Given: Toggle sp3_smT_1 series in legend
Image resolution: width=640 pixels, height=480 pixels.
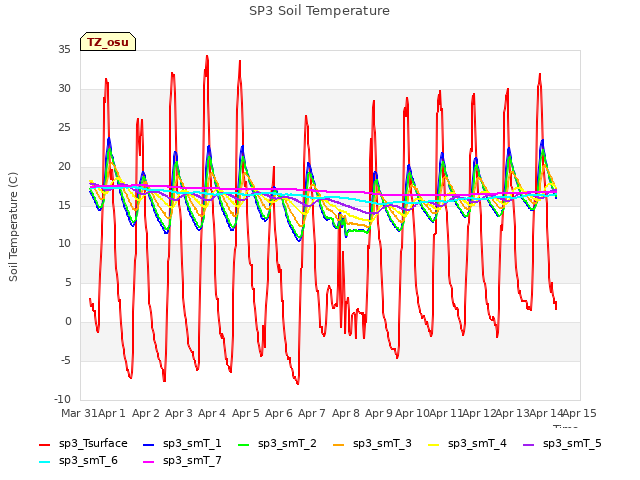Looking at the screenshot, I should coord(182,444).
